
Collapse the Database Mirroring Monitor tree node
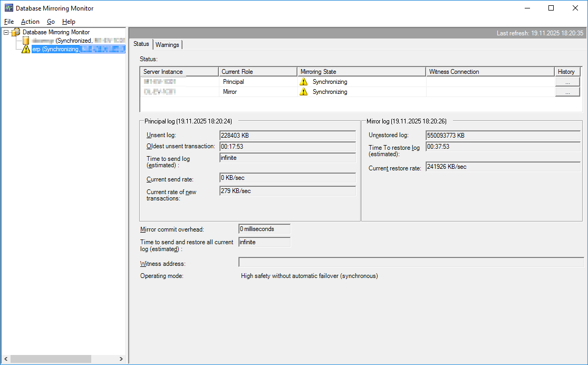(6, 32)
